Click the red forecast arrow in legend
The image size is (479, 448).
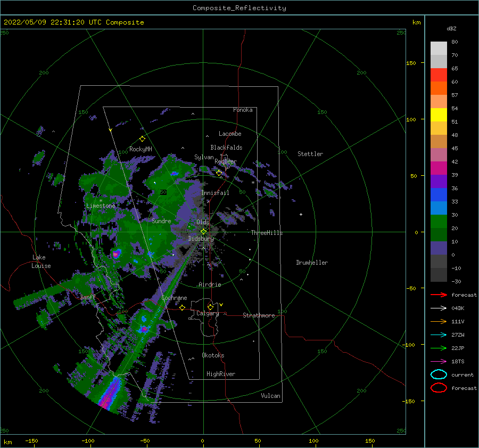pos(439,295)
